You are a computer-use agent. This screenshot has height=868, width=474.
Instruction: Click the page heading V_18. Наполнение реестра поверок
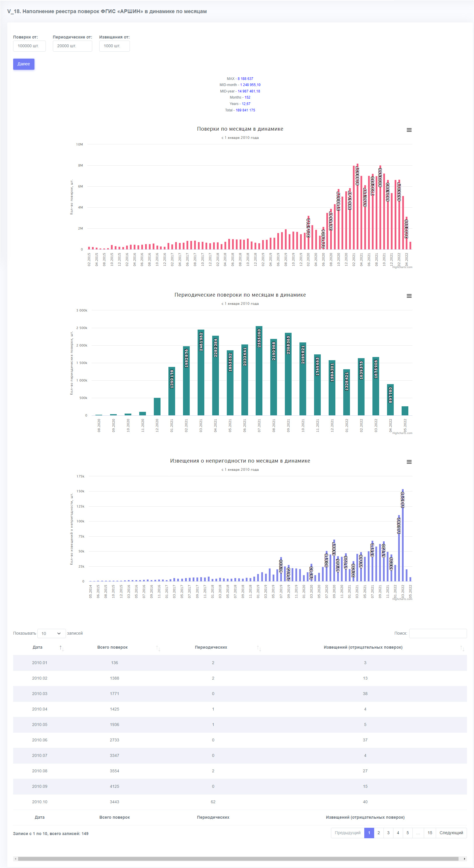click(x=107, y=11)
